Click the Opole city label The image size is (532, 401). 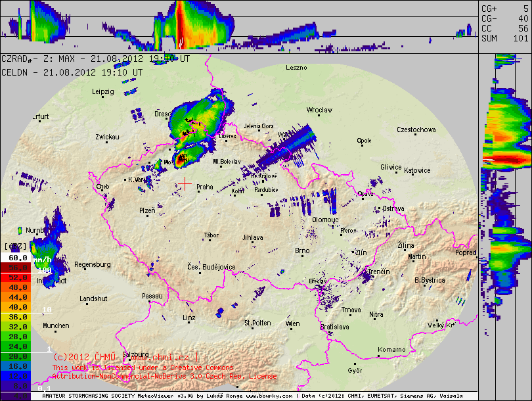(364, 141)
